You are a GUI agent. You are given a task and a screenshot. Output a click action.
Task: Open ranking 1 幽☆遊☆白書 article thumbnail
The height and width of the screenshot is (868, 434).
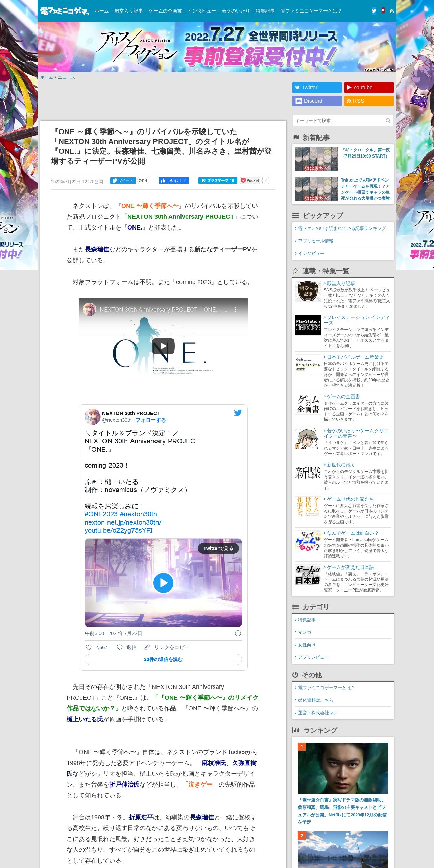tap(343, 768)
